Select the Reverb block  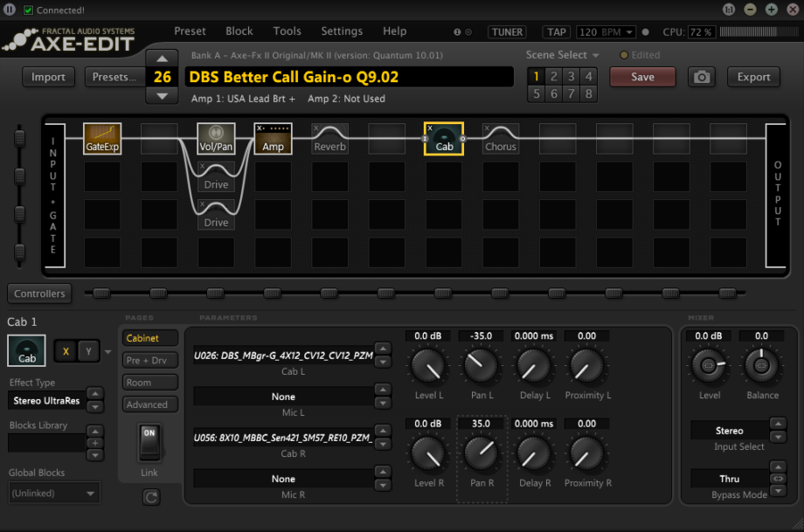click(329, 138)
